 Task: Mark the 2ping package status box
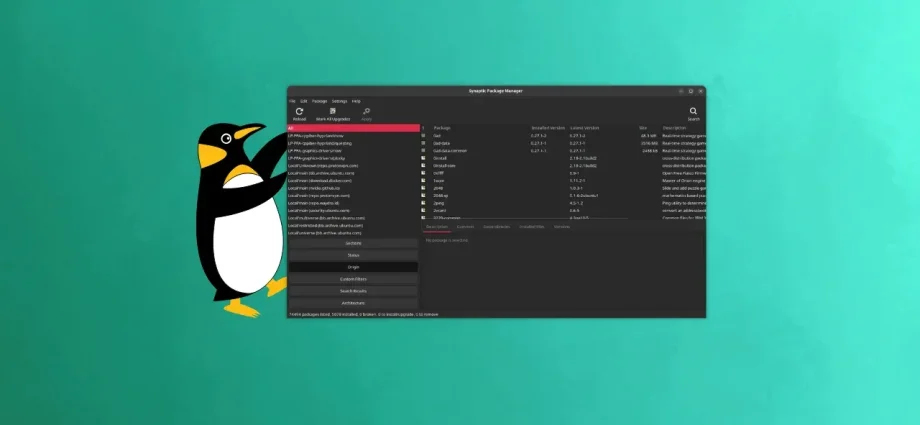[x=424, y=203]
